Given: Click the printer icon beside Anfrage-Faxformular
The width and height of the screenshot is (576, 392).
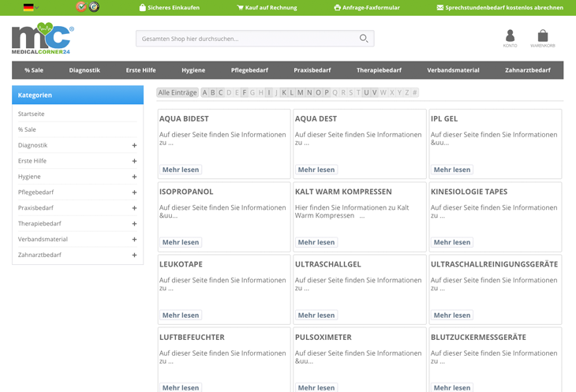Looking at the screenshot, I should coord(337,7).
